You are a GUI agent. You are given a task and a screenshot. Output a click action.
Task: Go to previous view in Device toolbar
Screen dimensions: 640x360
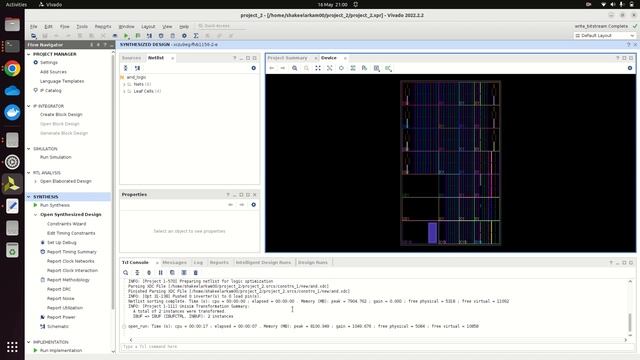point(271,68)
